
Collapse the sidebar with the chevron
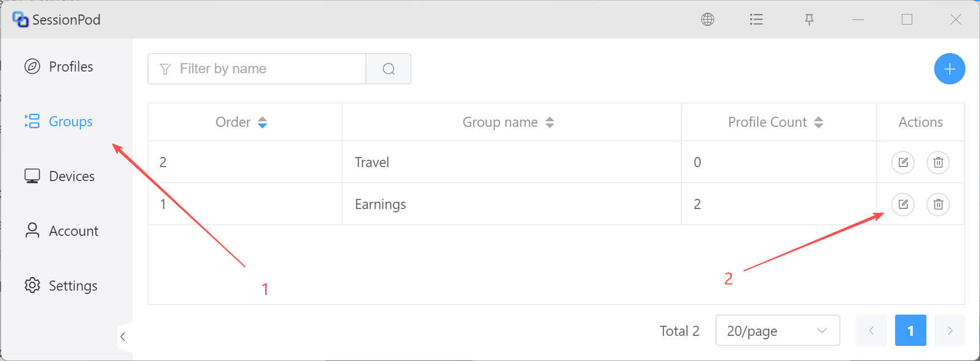(123, 336)
